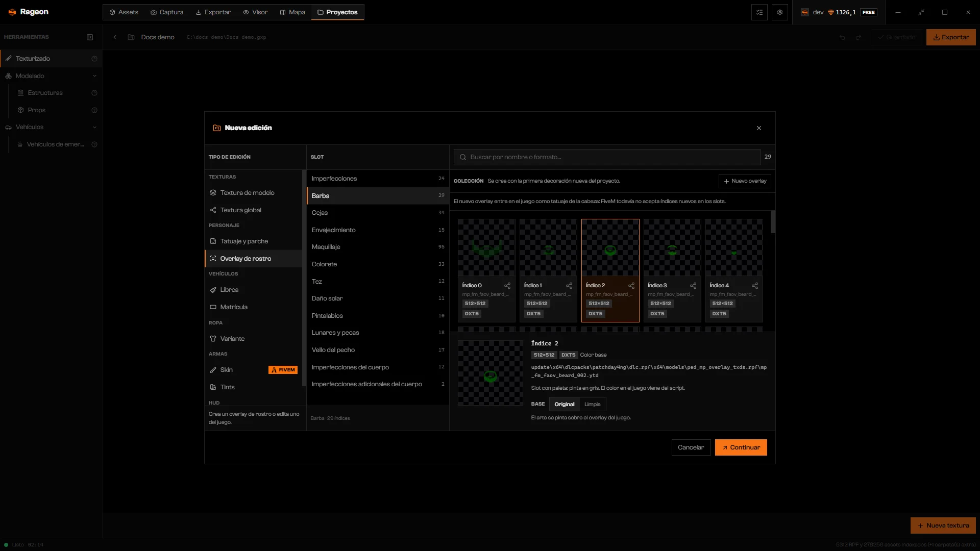Open the Mapa tab
This screenshot has height=551, width=980.
coord(292,12)
